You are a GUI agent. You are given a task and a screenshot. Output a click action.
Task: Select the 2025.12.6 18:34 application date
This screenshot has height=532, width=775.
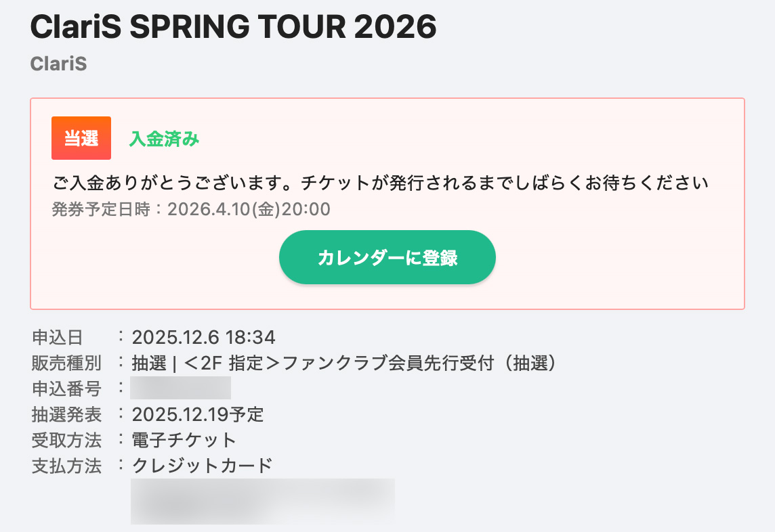(203, 337)
